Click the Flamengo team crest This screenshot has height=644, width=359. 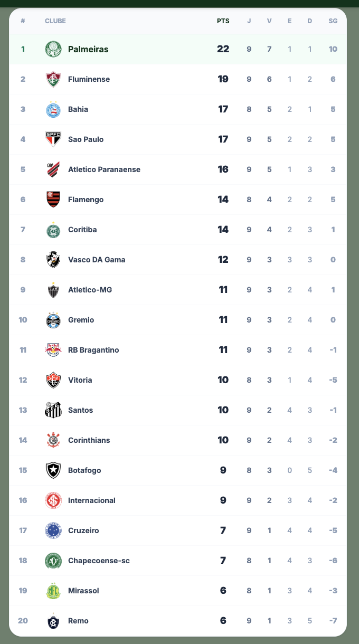53,200
